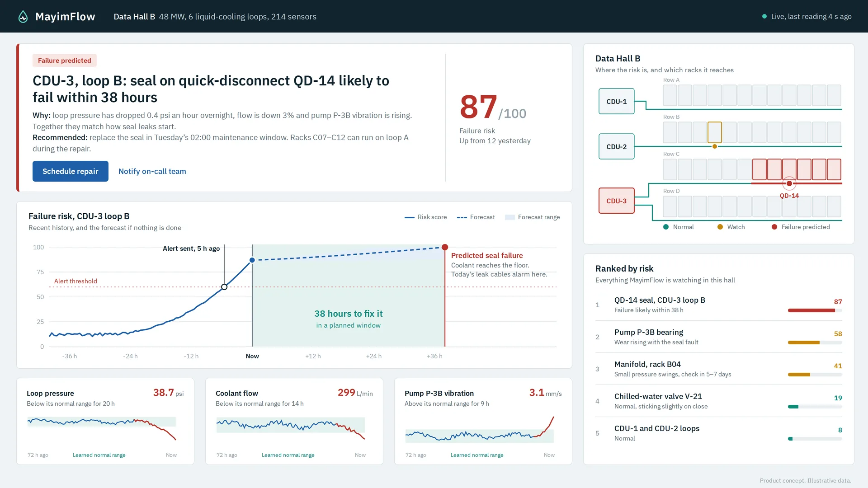Click the Normal legend dot
The width and height of the screenshot is (868, 488).
(x=666, y=227)
